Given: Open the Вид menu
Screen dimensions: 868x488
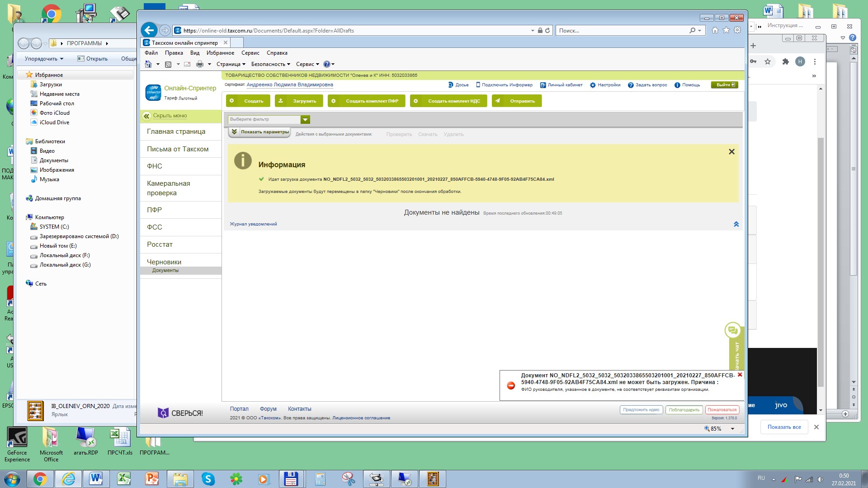Looking at the screenshot, I should 195,53.
